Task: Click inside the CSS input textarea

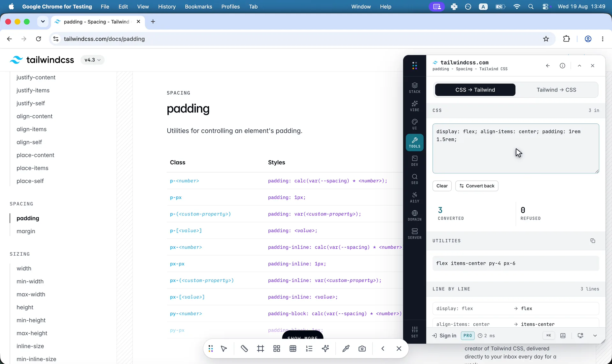Action: click(x=515, y=149)
